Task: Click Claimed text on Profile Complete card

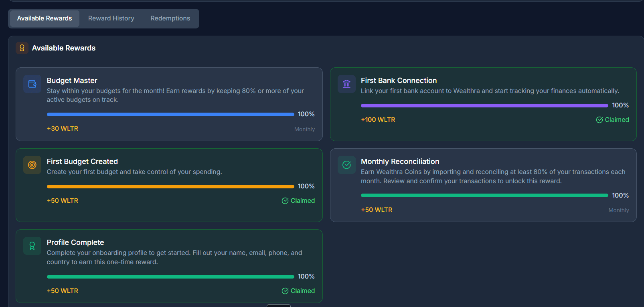Action: point(303,291)
